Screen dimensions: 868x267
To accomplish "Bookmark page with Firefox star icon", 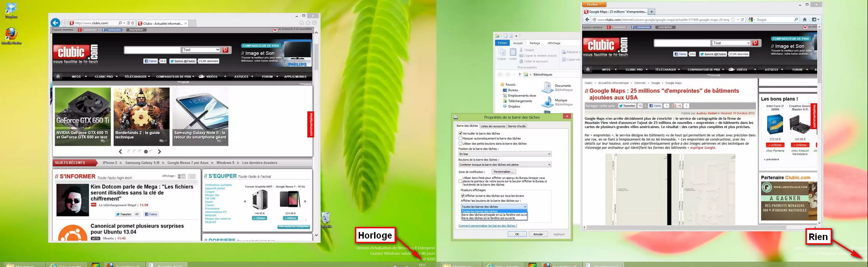I will (733, 20).
